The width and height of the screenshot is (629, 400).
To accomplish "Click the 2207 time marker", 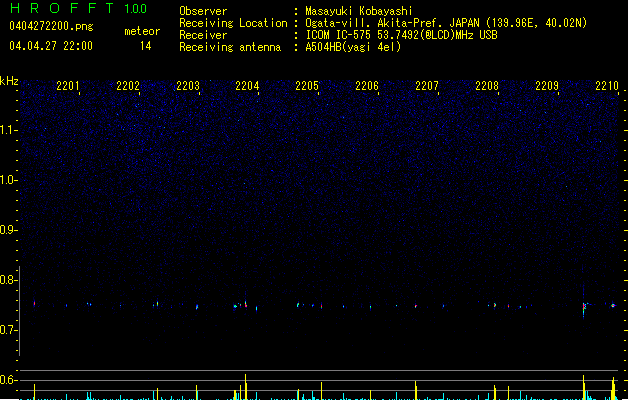I will coord(427,86).
